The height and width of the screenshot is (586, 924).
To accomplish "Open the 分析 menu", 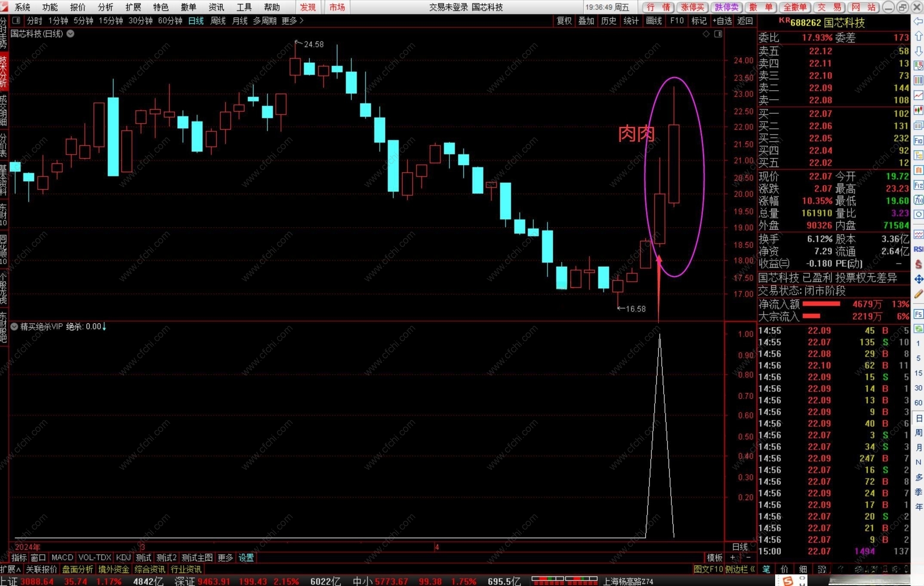I will 105,7.
